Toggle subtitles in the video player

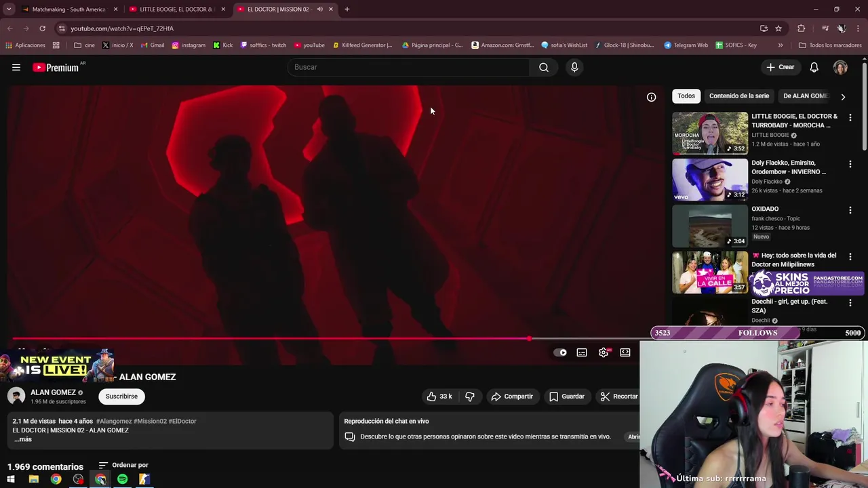582,352
